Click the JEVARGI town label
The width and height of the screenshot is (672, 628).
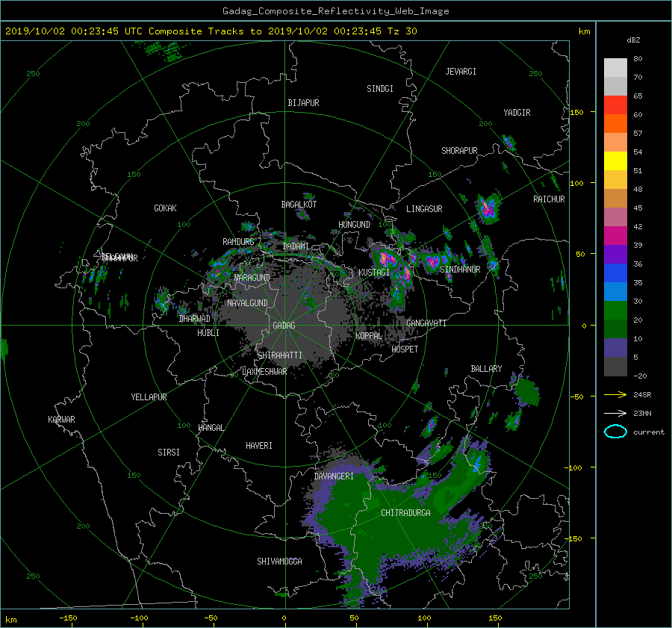pos(461,72)
